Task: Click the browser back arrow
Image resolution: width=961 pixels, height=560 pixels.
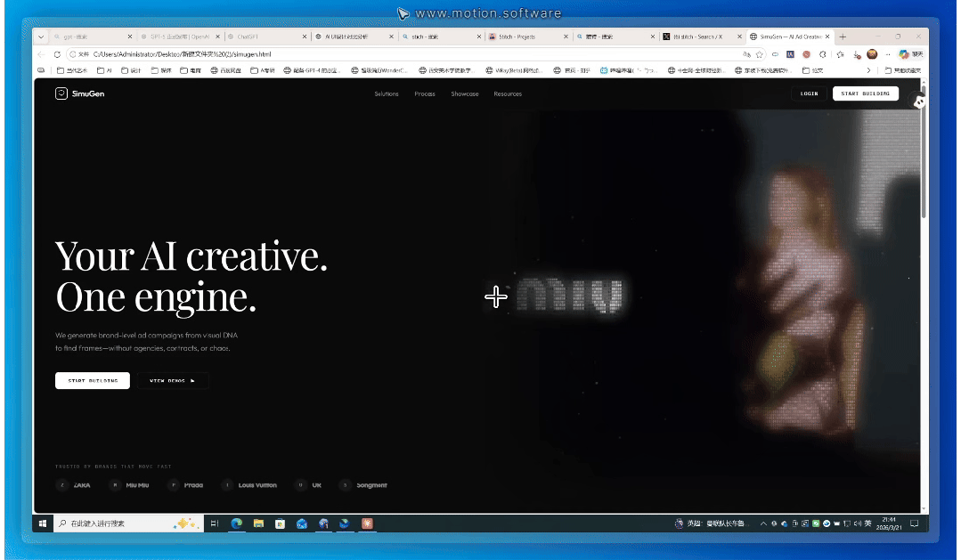Action: click(x=43, y=54)
